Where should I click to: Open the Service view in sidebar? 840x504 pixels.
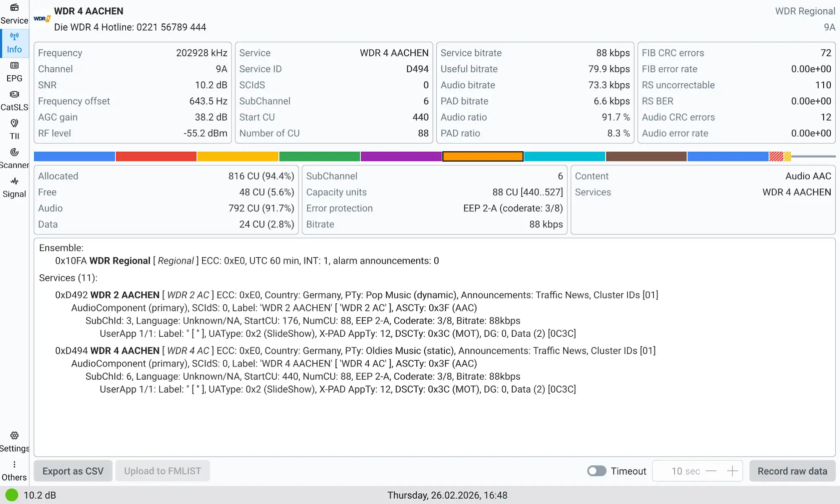(14, 13)
